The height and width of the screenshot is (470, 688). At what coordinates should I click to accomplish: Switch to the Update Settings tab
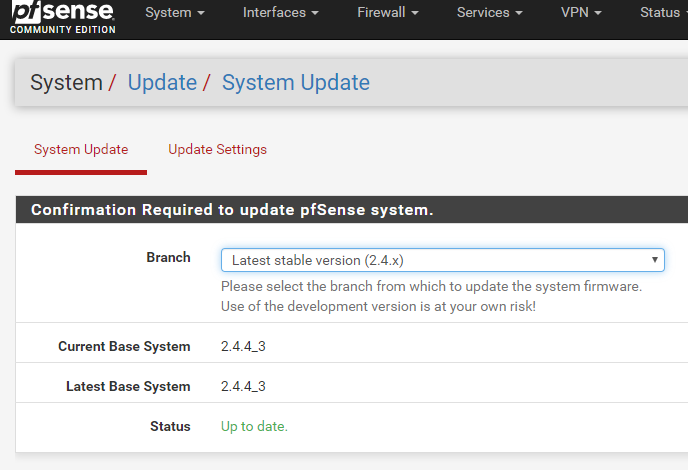[217, 150]
